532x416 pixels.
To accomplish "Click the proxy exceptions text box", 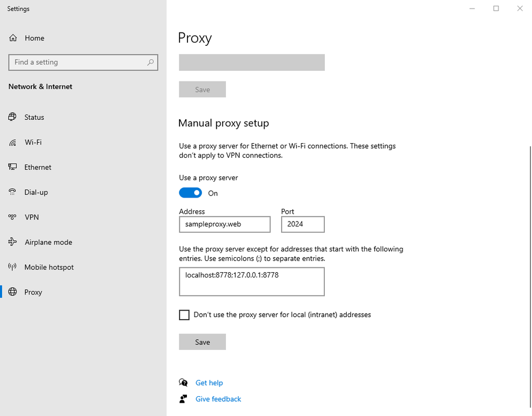I will click(x=251, y=282).
